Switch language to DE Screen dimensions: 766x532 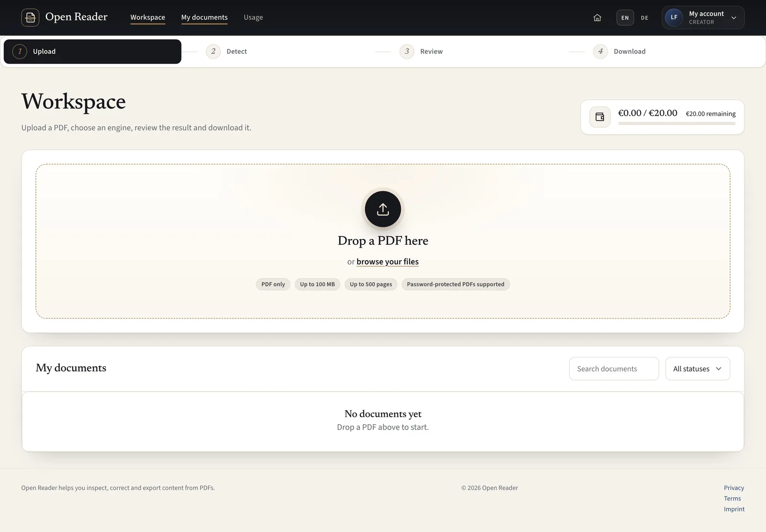[644, 18]
